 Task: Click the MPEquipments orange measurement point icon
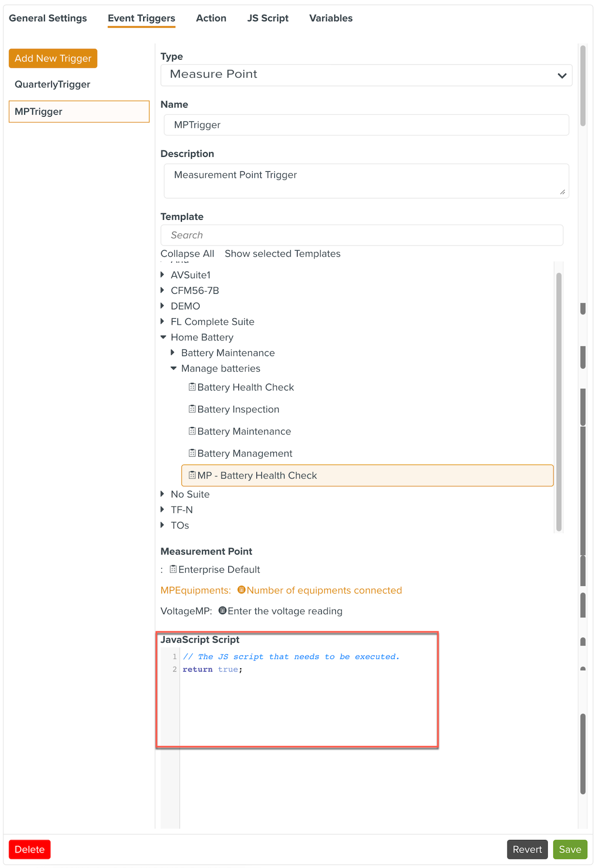(241, 590)
